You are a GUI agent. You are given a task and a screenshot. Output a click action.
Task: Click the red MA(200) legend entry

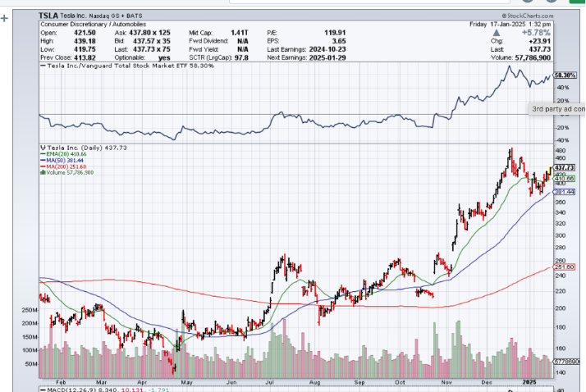coord(65,166)
